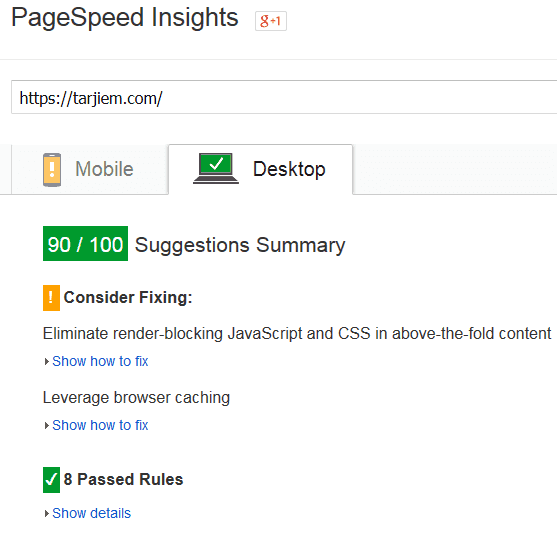Screen dimensions: 557x534
Task: Click the Suggestions Summary heading
Action: pyautogui.click(x=240, y=245)
